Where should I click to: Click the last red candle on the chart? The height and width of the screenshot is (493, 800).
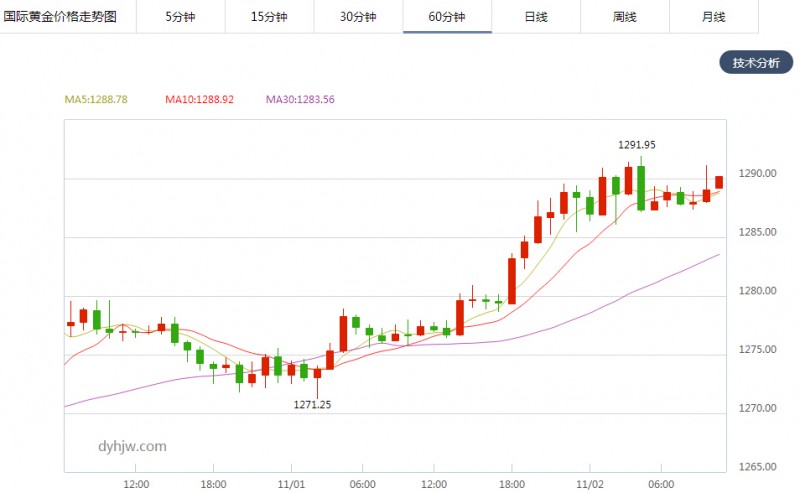[719, 182]
